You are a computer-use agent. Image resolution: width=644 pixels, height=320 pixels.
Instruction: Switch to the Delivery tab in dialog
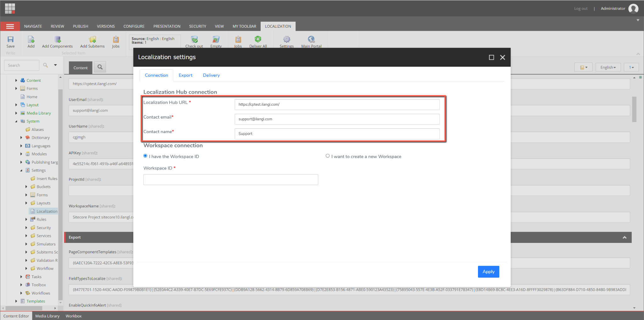pos(211,75)
